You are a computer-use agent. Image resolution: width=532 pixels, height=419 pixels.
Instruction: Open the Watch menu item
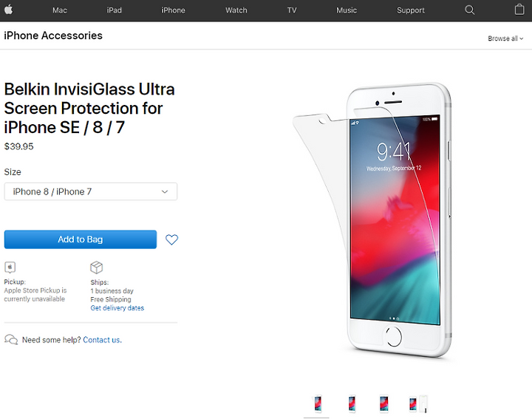[x=236, y=10]
